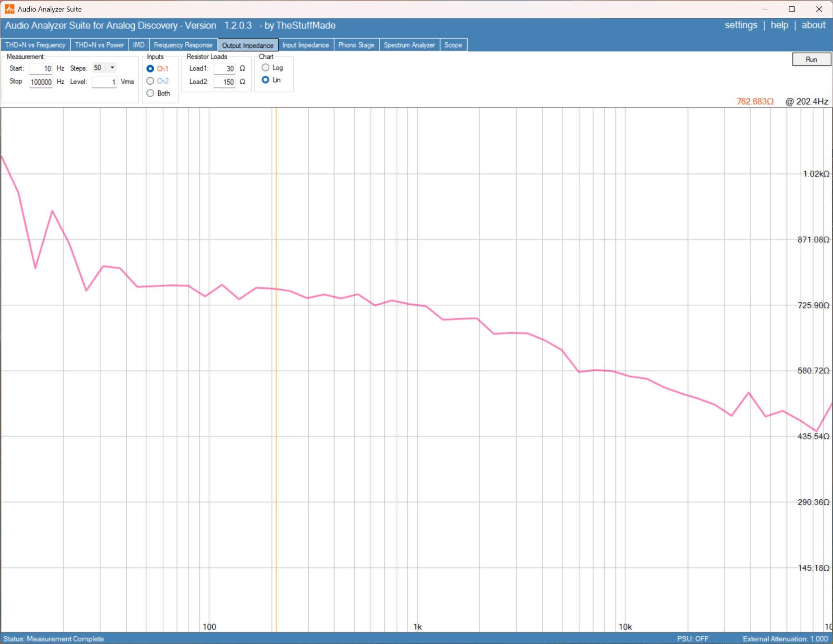Maximize the Audio Analyzer Suite window
This screenshot has height=644, width=833.
(792, 9)
